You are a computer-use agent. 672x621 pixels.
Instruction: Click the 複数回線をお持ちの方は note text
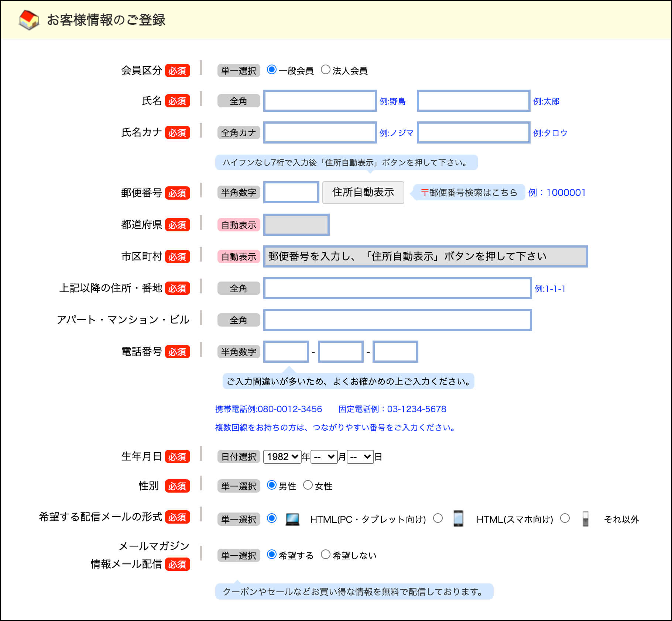tap(336, 427)
